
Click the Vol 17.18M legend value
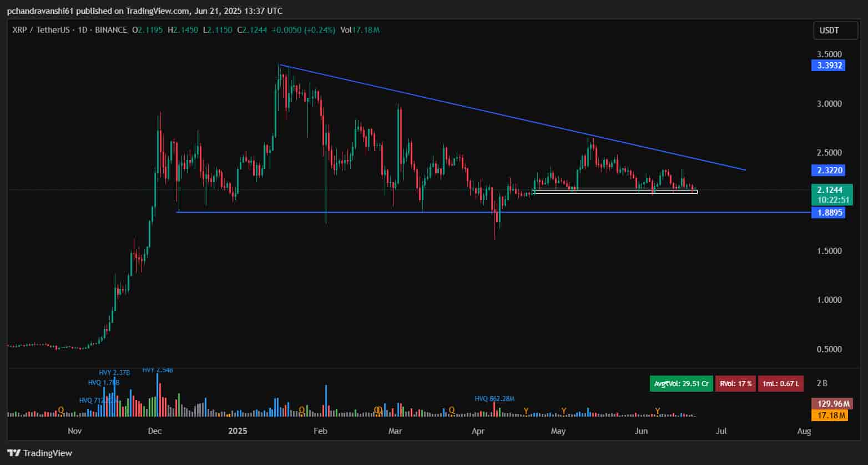360,30
